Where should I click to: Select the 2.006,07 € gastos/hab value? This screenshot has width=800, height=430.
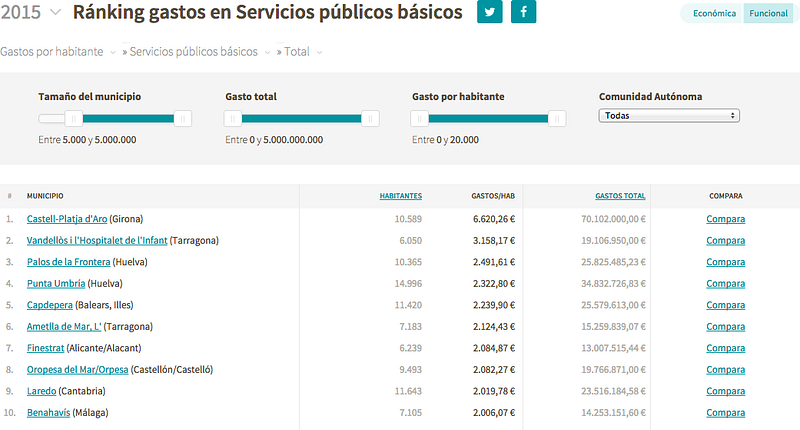pos(494,412)
